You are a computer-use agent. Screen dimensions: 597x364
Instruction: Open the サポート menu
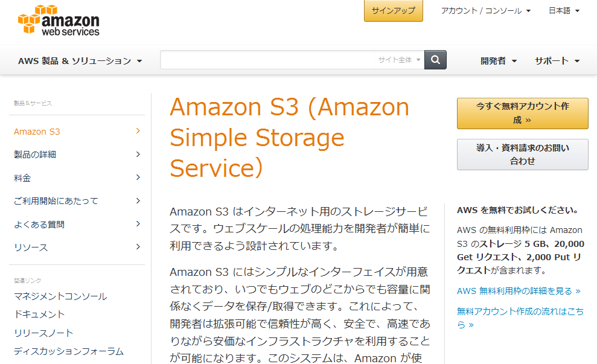click(x=557, y=61)
